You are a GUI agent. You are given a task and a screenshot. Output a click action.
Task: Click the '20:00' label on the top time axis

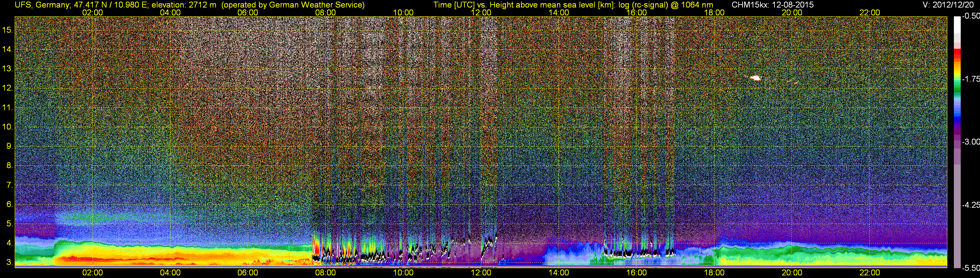(792, 12)
